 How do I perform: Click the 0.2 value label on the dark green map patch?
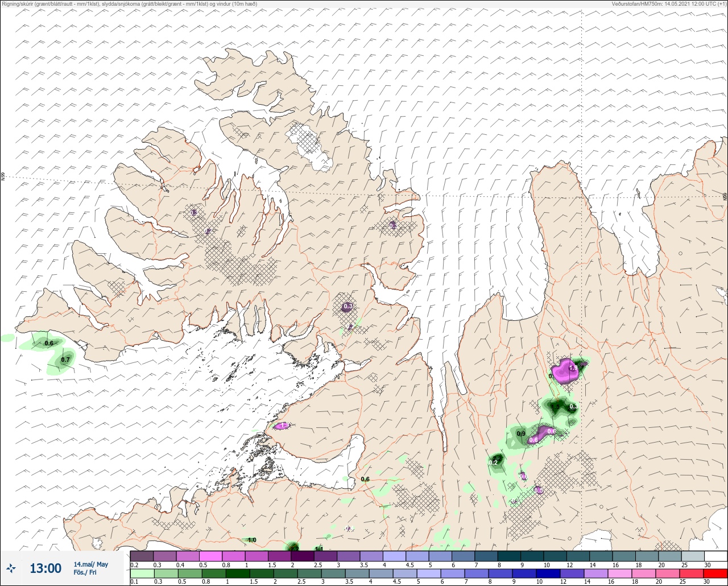493,463
